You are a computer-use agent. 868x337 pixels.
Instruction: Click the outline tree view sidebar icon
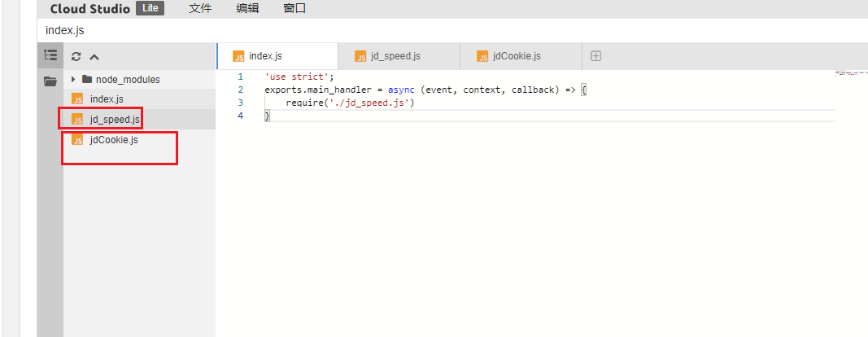(x=50, y=56)
